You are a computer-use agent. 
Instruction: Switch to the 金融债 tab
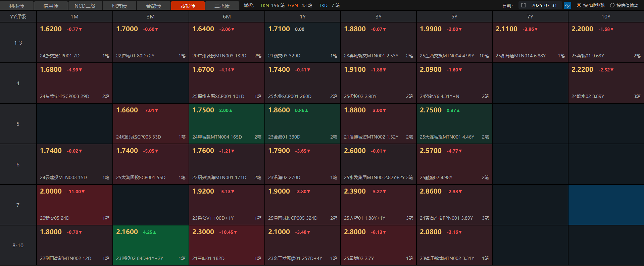(154, 6)
